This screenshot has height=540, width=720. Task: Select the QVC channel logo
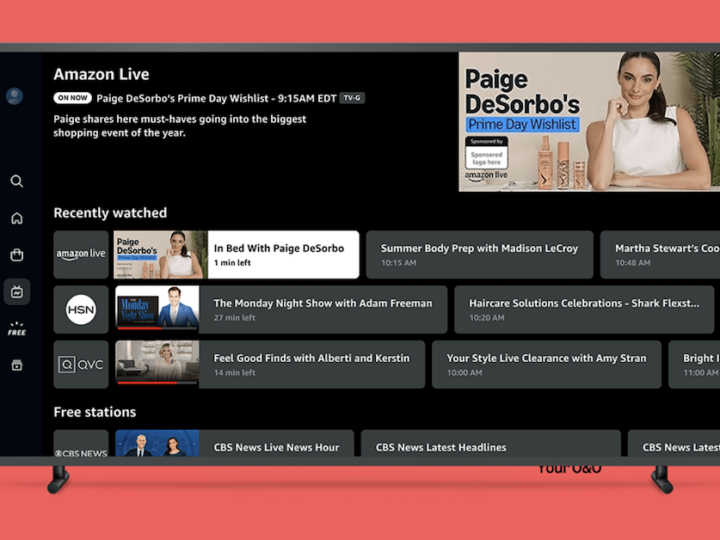81,364
